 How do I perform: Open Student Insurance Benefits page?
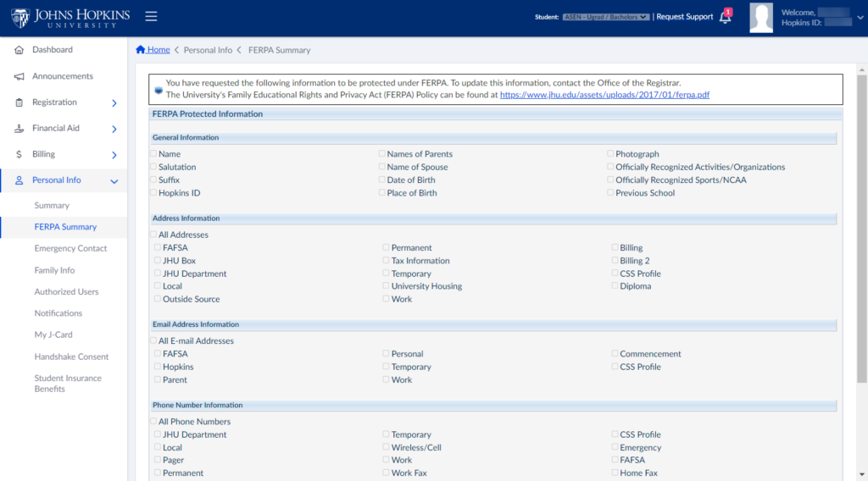click(x=68, y=384)
